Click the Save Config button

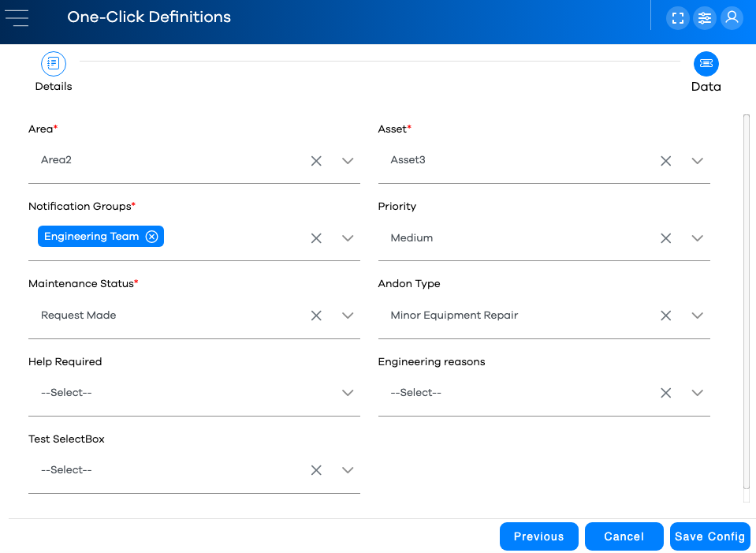709,536
